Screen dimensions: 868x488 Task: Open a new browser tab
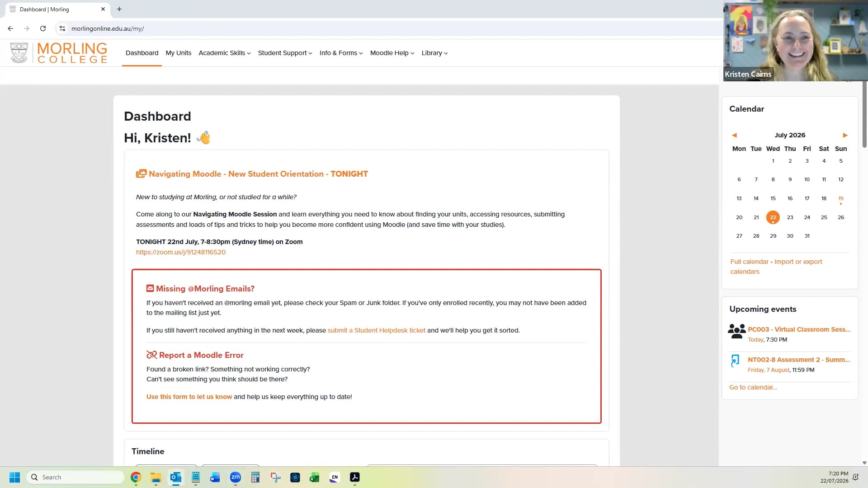click(x=119, y=9)
